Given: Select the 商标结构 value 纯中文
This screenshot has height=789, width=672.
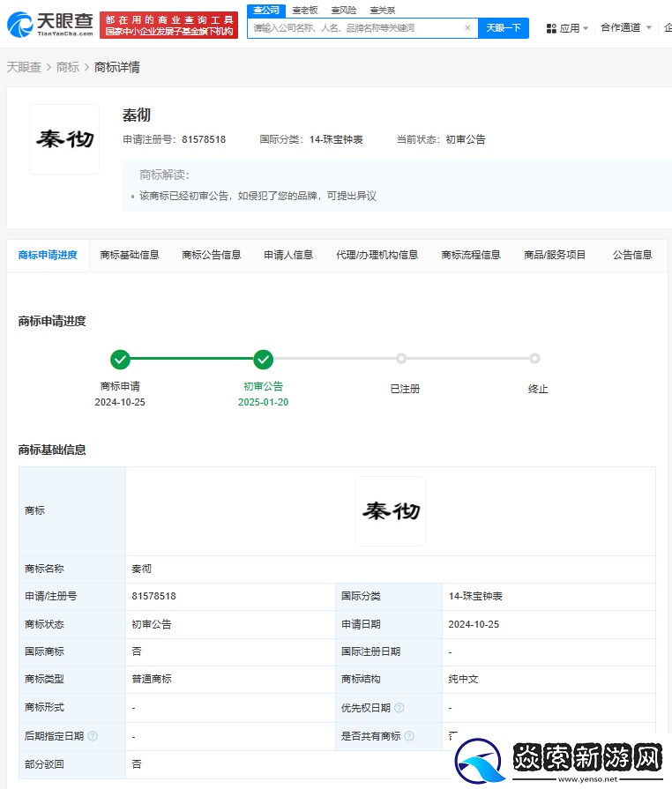Looking at the screenshot, I should coord(463,679).
